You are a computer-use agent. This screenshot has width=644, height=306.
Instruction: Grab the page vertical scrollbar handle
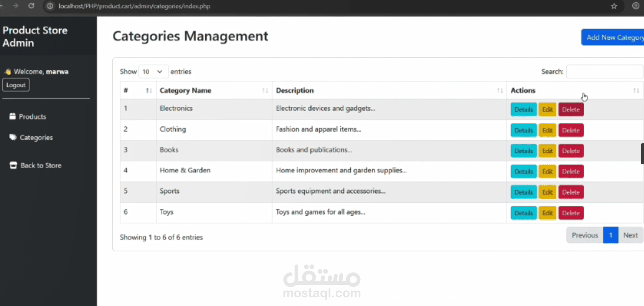642,154
